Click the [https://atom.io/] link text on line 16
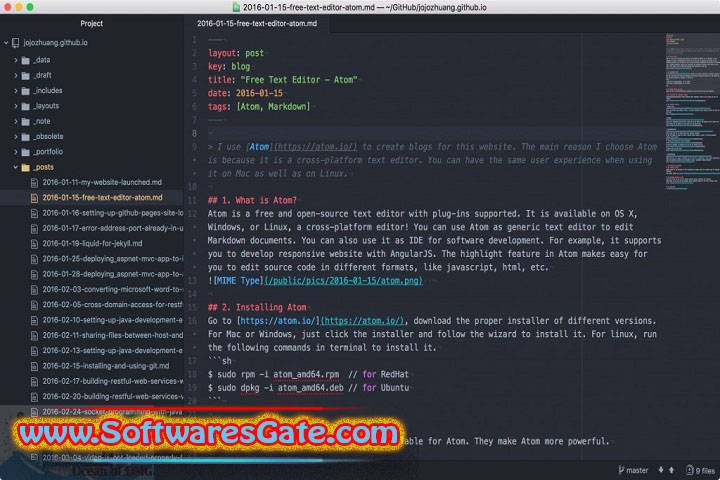Image resolution: width=720 pixels, height=480 pixels. [x=278, y=321]
